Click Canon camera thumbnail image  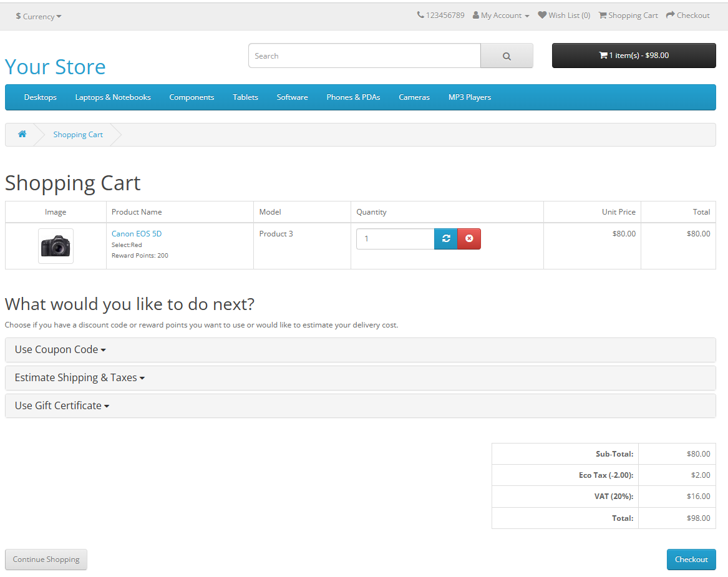tap(56, 246)
